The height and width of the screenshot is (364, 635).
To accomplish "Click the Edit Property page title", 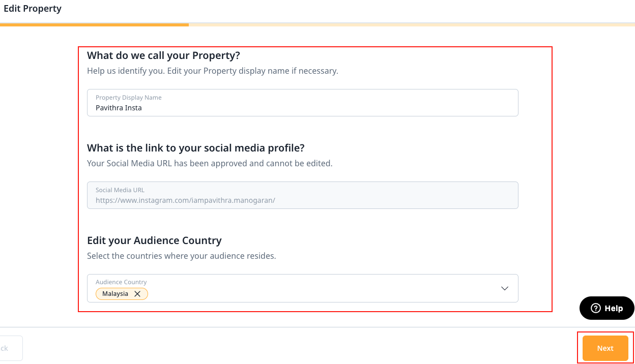I will pyautogui.click(x=33, y=9).
